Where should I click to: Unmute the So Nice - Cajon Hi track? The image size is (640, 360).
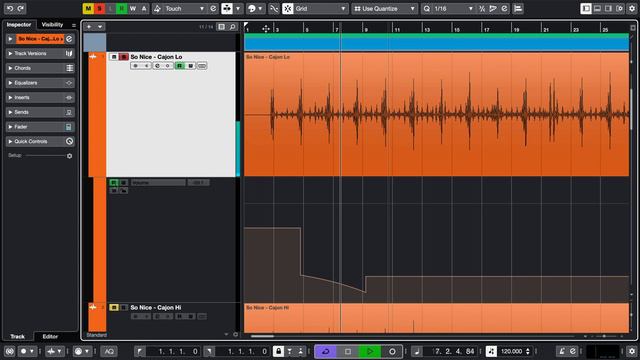point(114,307)
